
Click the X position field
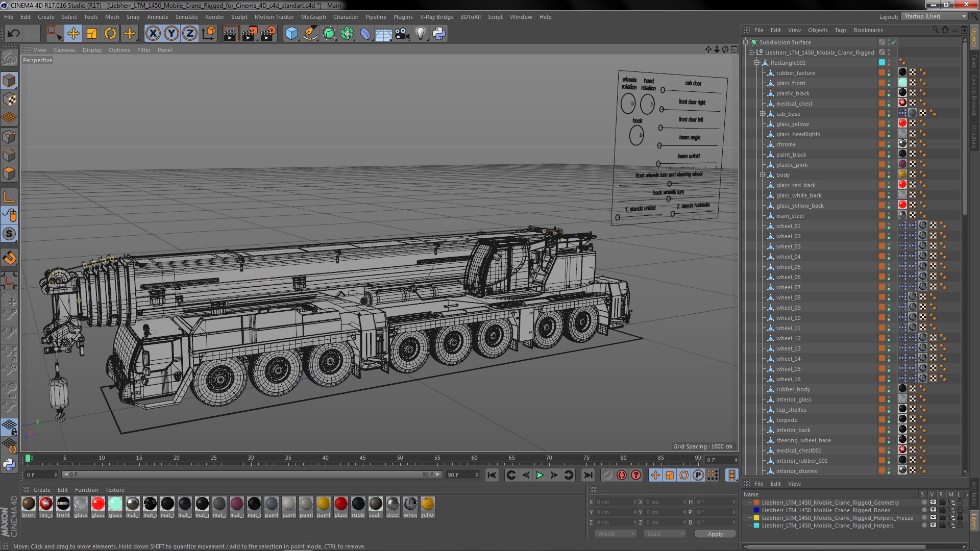pyautogui.click(x=616, y=503)
